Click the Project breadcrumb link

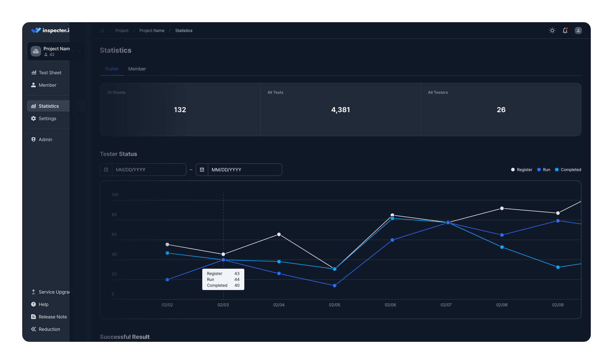click(x=122, y=30)
